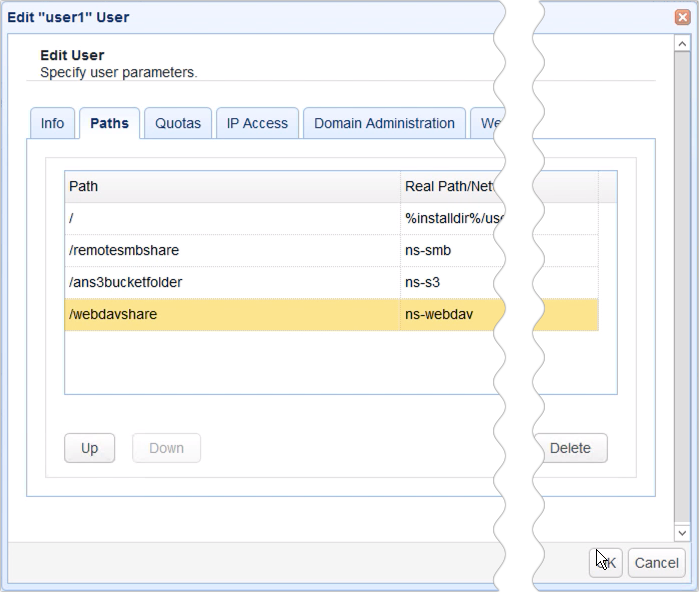
Task: Move the selected path Up
Action: pyautogui.click(x=89, y=448)
